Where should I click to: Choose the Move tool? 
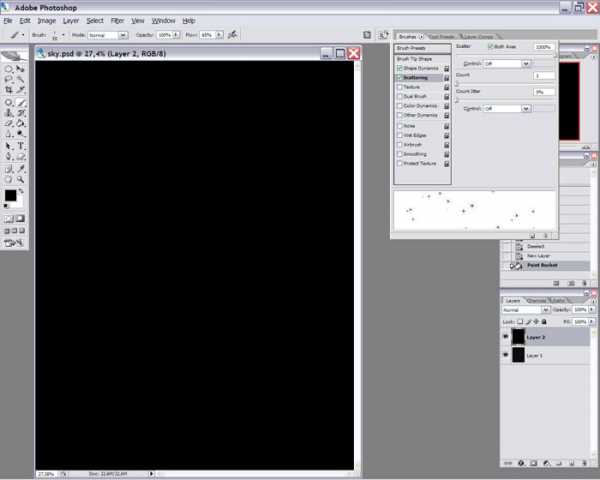[21, 68]
